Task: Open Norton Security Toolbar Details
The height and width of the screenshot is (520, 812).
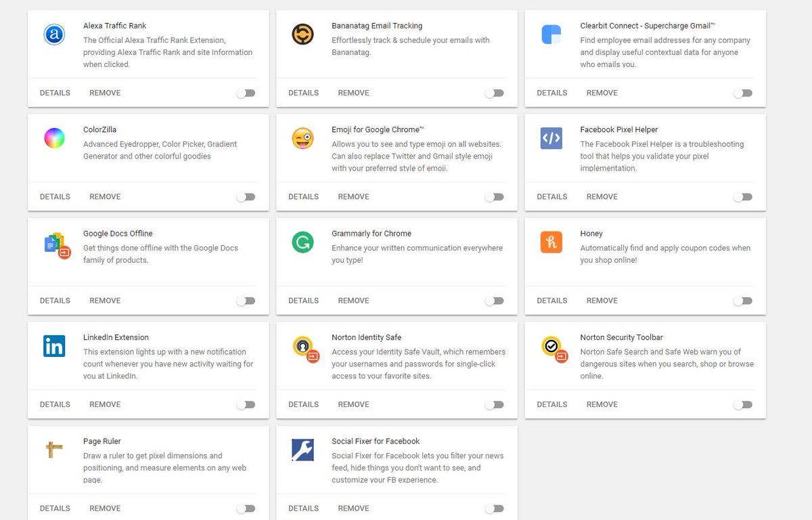Action: click(551, 404)
